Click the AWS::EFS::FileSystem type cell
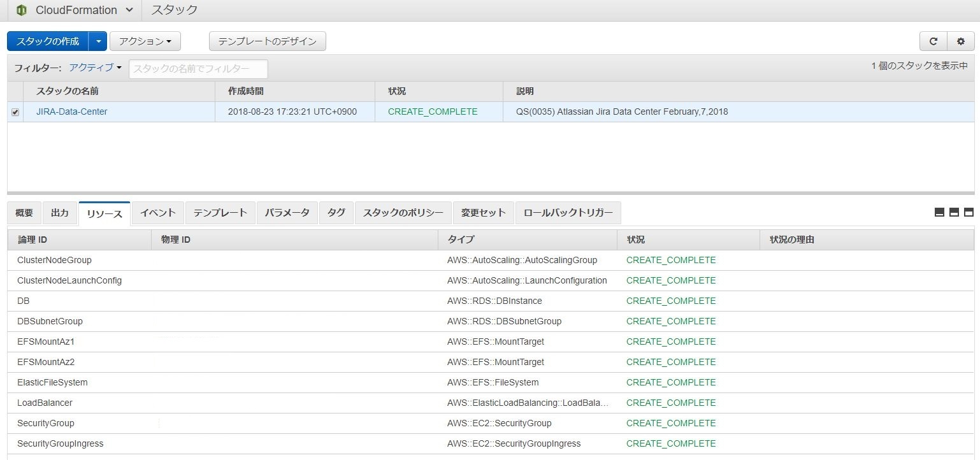Image resolution: width=980 pixels, height=460 pixels. [493, 382]
